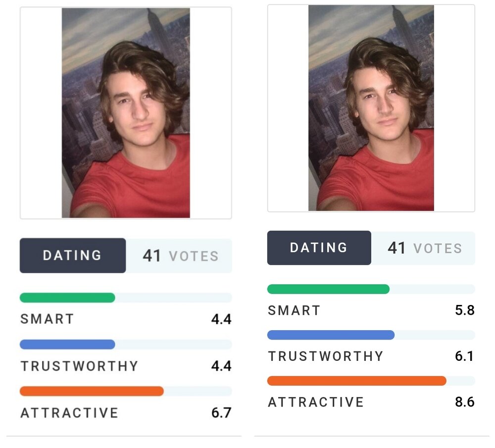
Task: Click the left orange Attractive bar
Action: click(92, 391)
